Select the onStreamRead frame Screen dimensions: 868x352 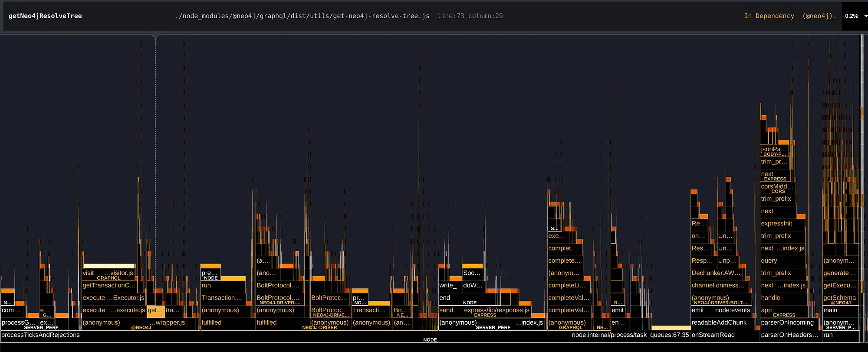725,336
